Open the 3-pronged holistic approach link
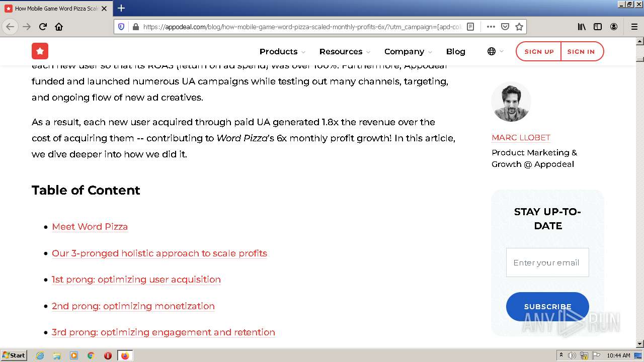 click(159, 253)
